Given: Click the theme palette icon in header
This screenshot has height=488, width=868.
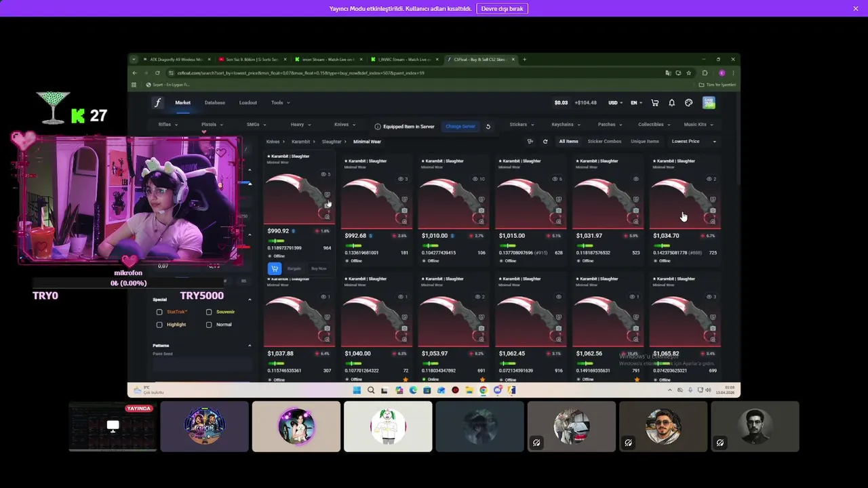Looking at the screenshot, I should coord(688,103).
